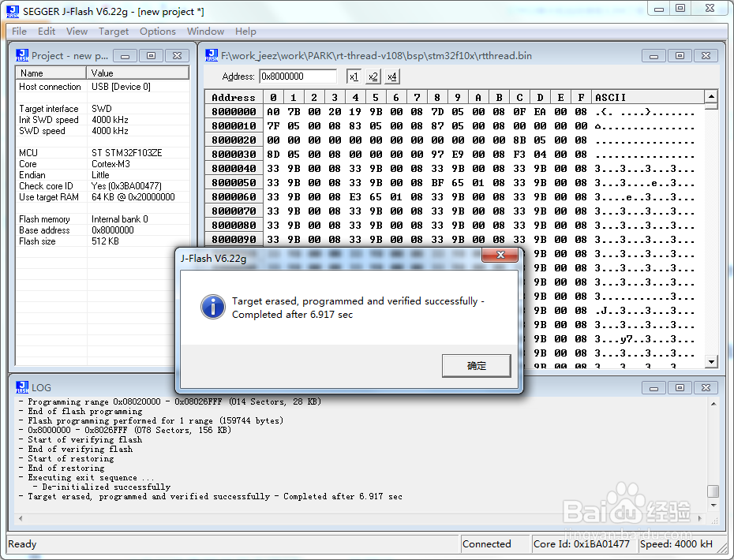734x560 pixels.
Task: Click LOG horizontal scrollbar left arrow
Action: [x=21, y=518]
